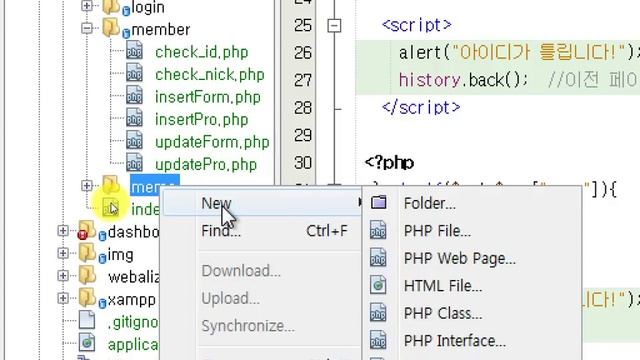Open check_id.php in the project tree
The width and height of the screenshot is (640, 360).
point(202,52)
